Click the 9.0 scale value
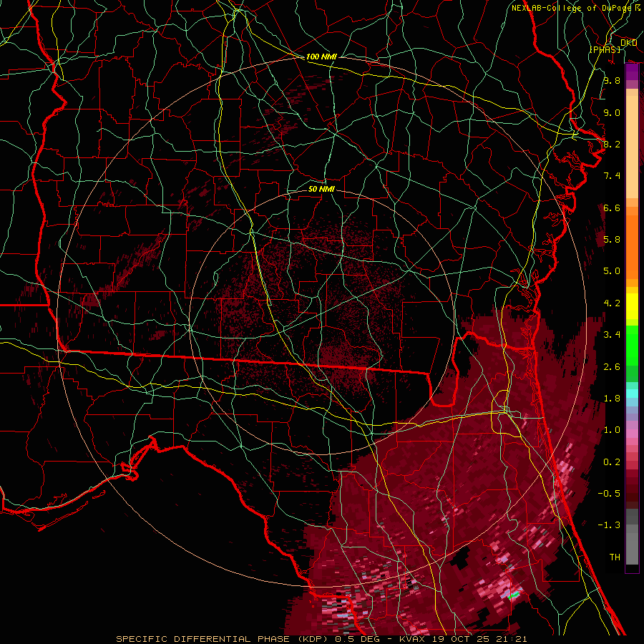This screenshot has height=644, width=644. click(612, 112)
